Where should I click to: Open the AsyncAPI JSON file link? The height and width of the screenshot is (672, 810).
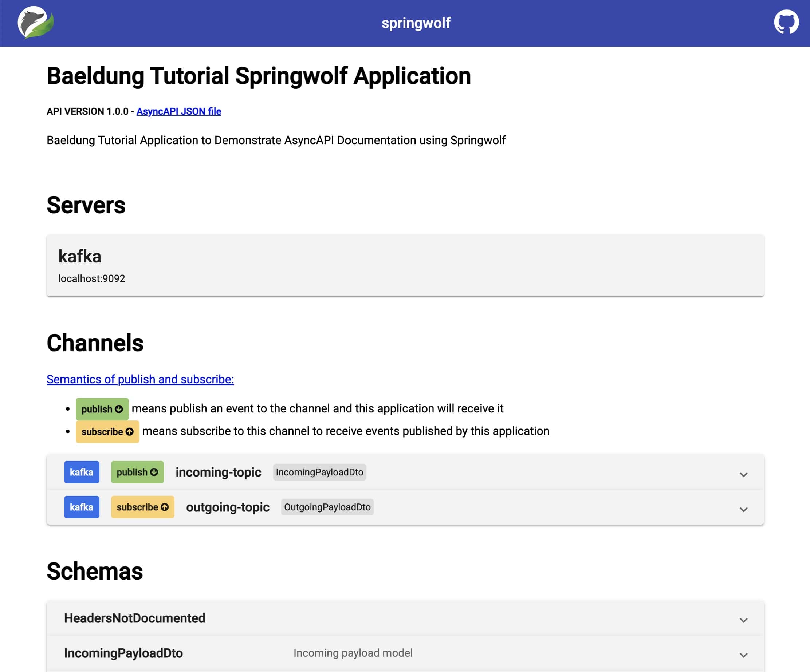(178, 111)
